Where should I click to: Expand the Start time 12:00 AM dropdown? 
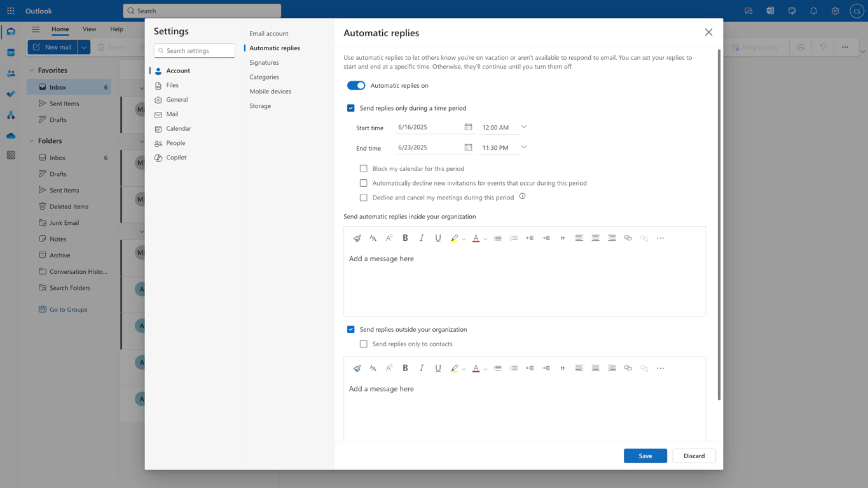pyautogui.click(x=524, y=127)
